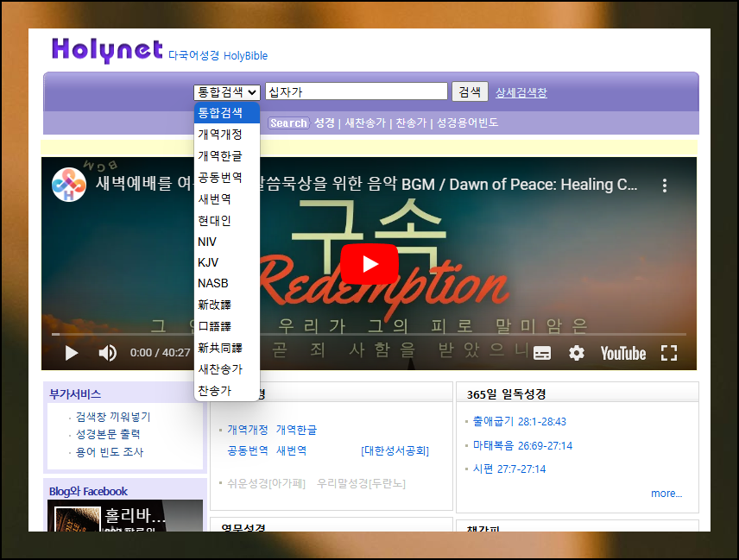Click the channel avatar in the video header

point(69,185)
